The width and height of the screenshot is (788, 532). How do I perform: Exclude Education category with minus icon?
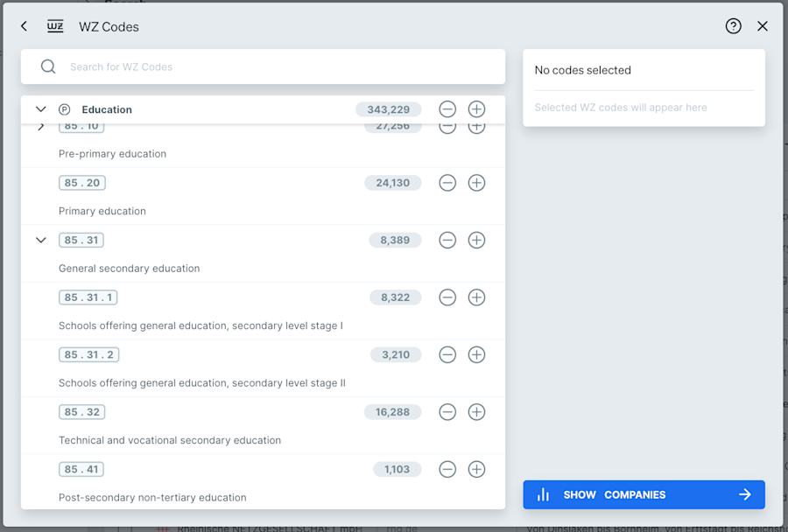[x=447, y=109]
